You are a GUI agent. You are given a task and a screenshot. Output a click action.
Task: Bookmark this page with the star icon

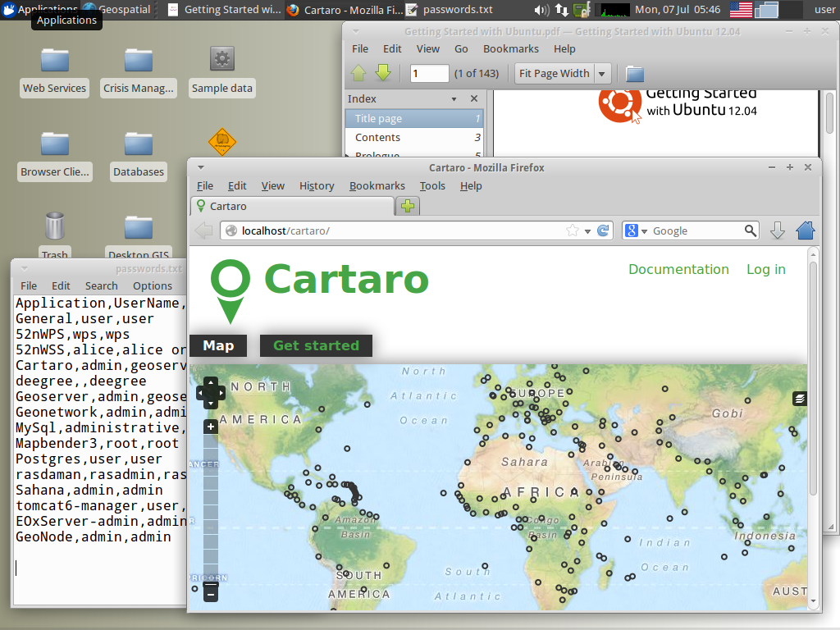(572, 231)
